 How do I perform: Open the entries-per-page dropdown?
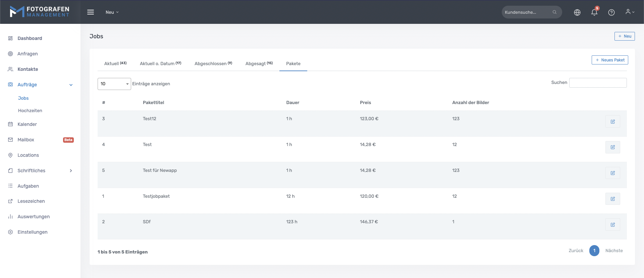click(114, 84)
